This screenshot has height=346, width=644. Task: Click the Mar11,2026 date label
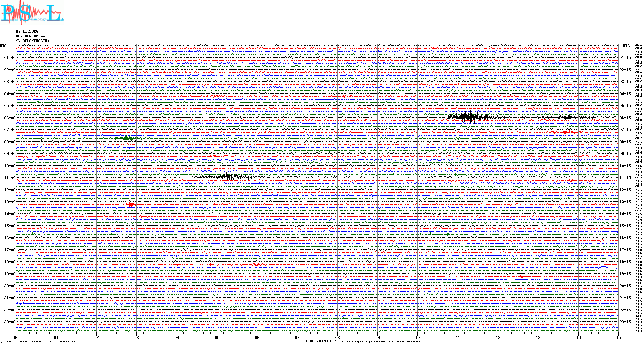27,31
